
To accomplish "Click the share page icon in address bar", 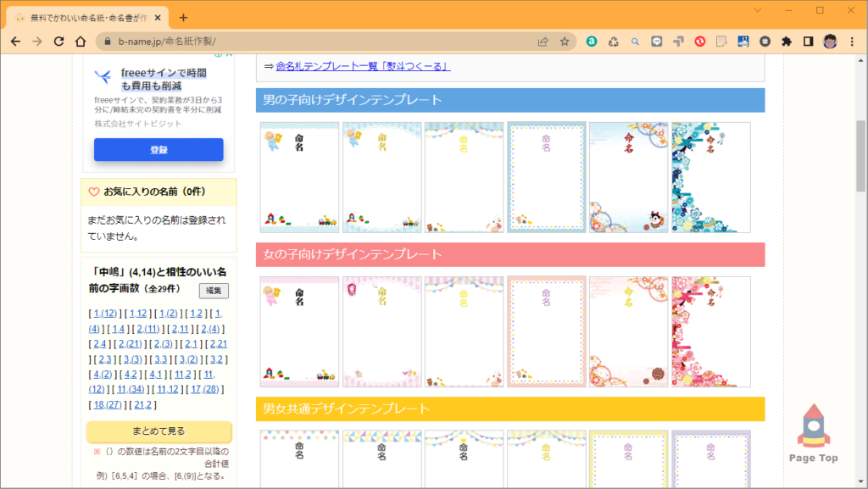I will pyautogui.click(x=542, y=42).
